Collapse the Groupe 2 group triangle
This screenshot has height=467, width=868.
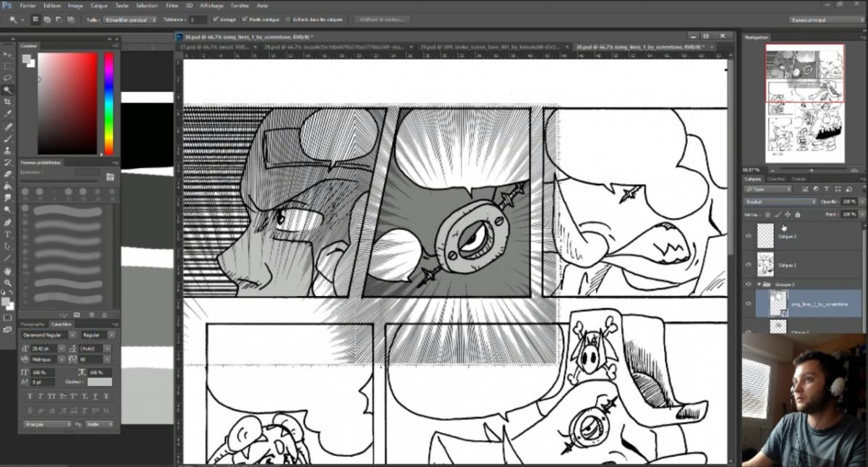click(759, 285)
